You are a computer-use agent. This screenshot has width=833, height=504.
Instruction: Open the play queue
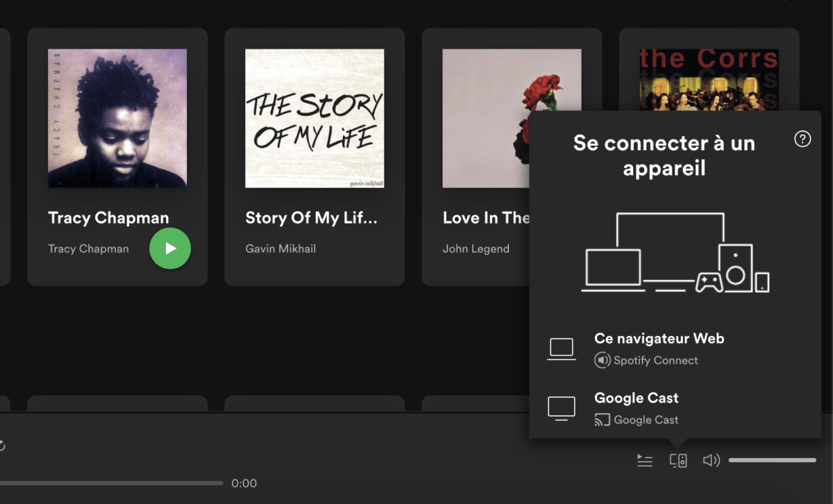[644, 460]
